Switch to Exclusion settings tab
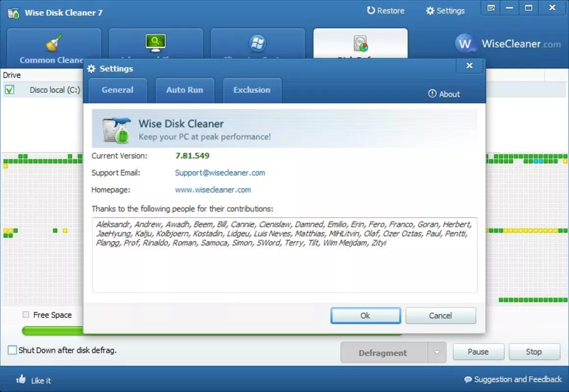 [x=252, y=90]
